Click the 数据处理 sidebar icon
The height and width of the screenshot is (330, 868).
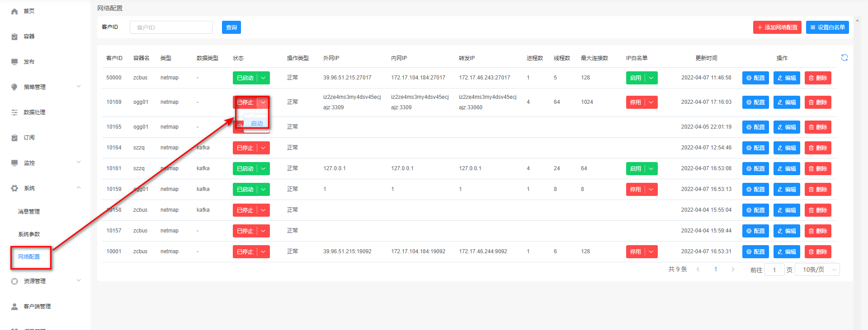click(x=14, y=112)
